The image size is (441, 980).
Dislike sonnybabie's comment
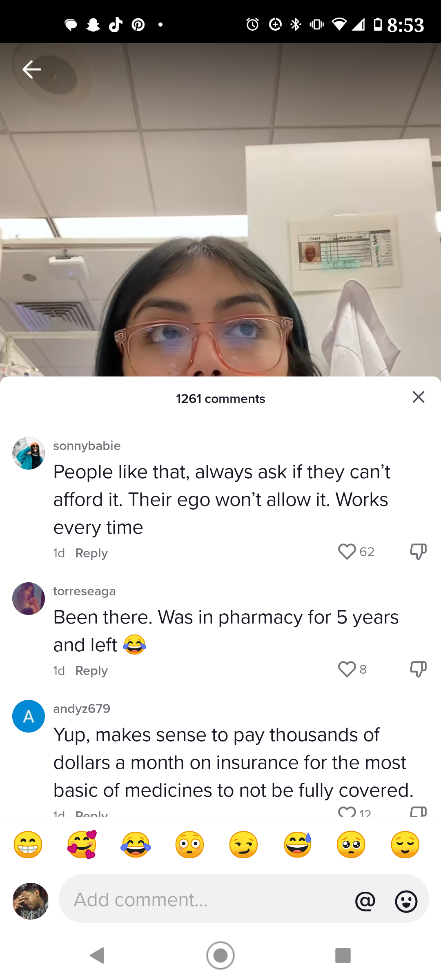click(x=418, y=552)
